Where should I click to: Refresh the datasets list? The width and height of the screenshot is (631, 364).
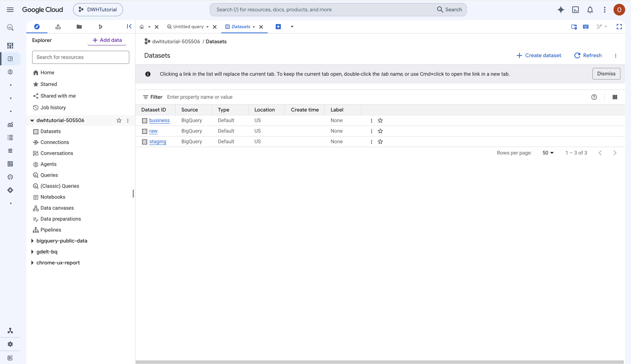pyautogui.click(x=588, y=55)
